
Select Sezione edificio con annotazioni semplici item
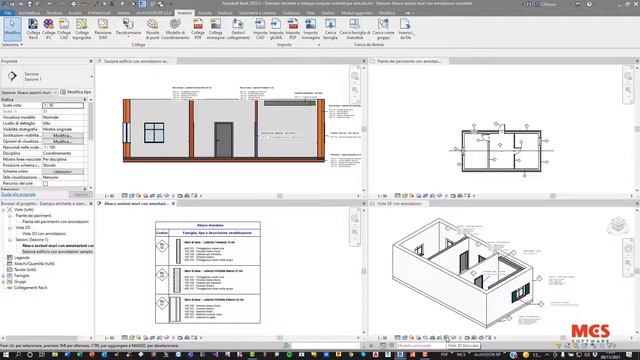click(x=57, y=252)
